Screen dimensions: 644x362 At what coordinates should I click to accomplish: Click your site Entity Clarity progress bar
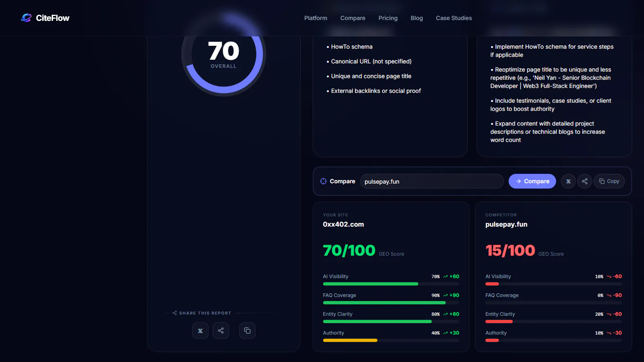[x=391, y=322]
